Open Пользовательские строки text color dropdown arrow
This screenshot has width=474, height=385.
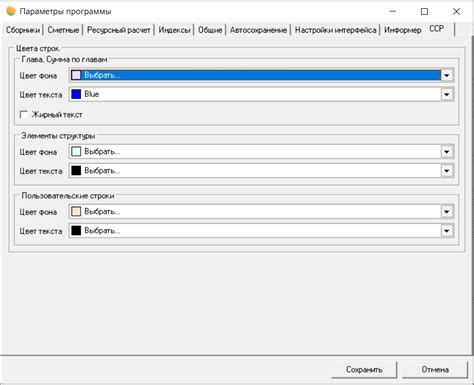pyautogui.click(x=446, y=231)
